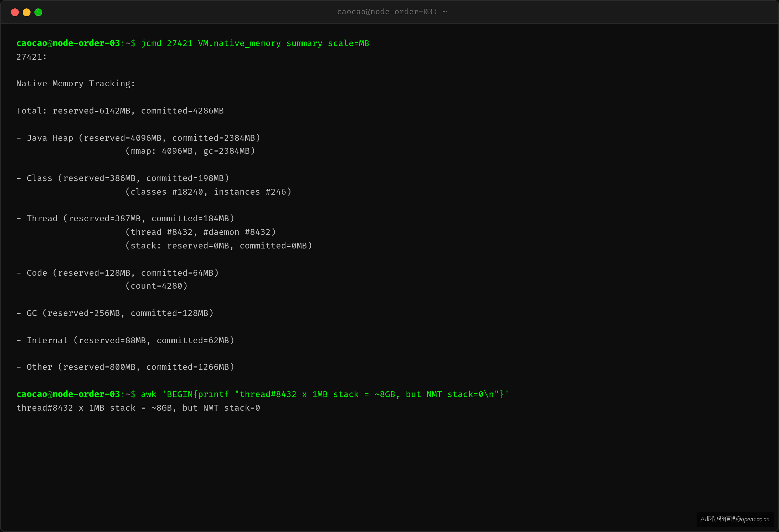The image size is (779, 532).
Task: Select the Code reserved=128MB line
Action: pyautogui.click(x=117, y=273)
